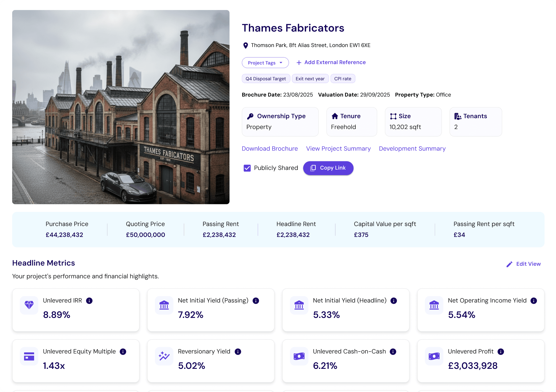Click the pencil icon next to Edit View
The image size is (556, 392).
point(509,264)
